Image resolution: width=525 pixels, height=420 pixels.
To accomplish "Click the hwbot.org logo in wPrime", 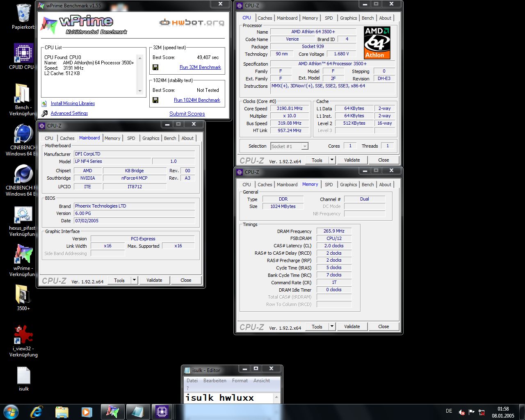I will coord(192,22).
